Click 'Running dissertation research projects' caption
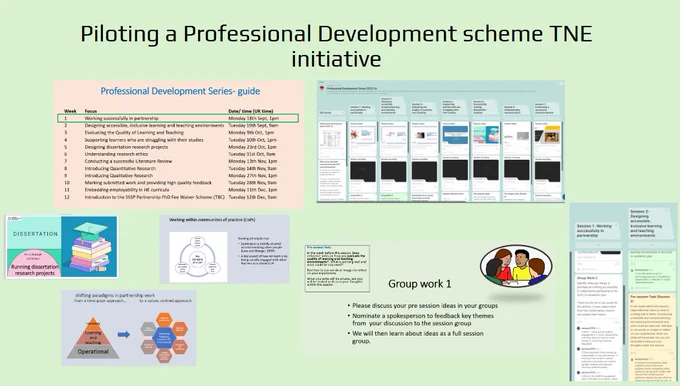The width and height of the screenshot is (680, 386). [x=35, y=270]
